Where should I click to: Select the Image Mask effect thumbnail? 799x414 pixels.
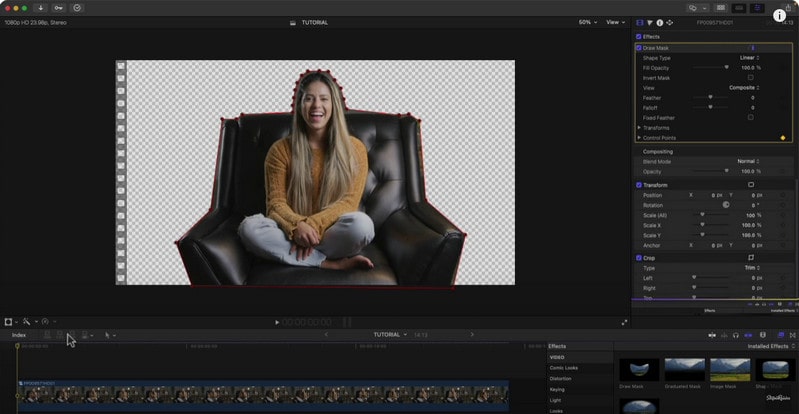[x=730, y=370]
